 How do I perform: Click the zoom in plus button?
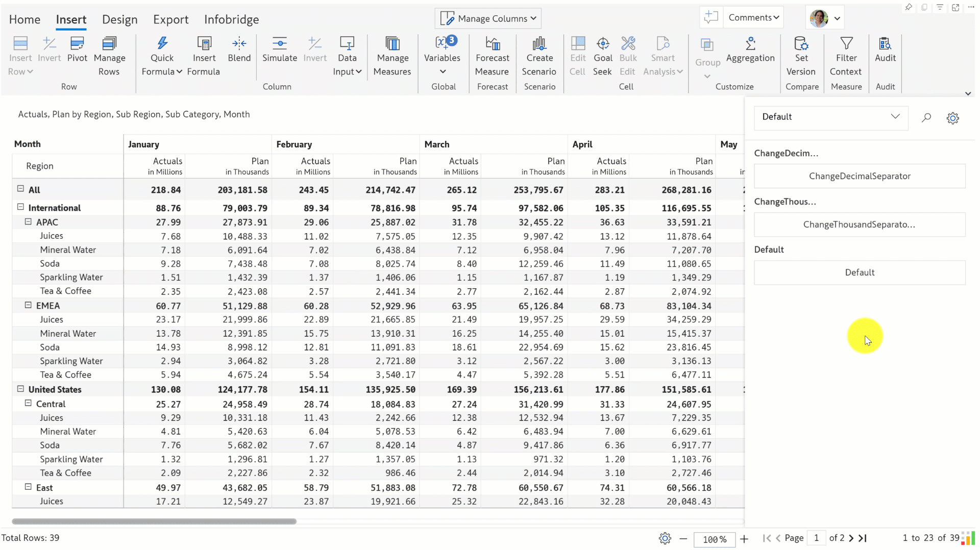click(x=744, y=539)
